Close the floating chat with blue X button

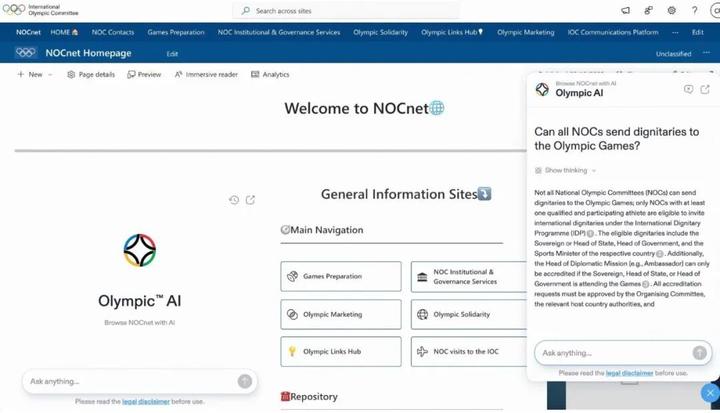click(709, 393)
